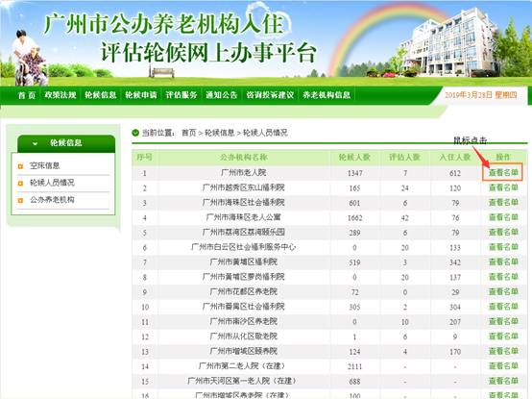Click the orange bullet icon beside 公办养老机构
Viewport: 532px width, 399px height.
pyautogui.click(x=20, y=200)
